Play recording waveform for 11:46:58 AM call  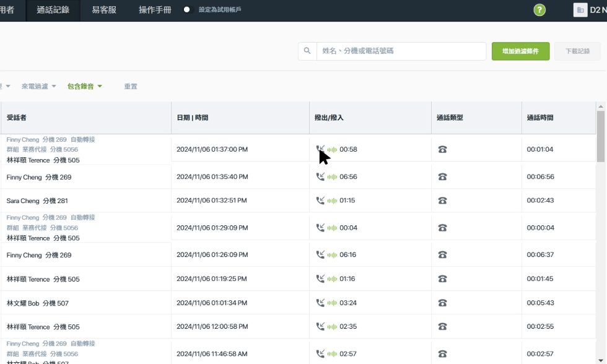(332, 354)
